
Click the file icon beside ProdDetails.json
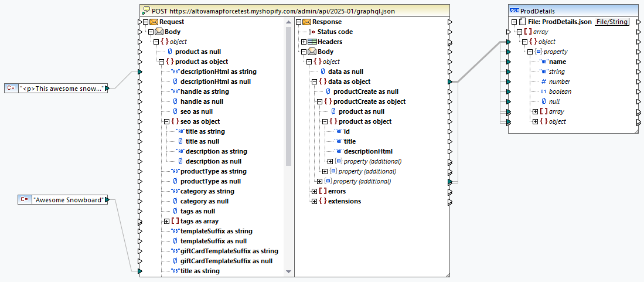coord(523,22)
